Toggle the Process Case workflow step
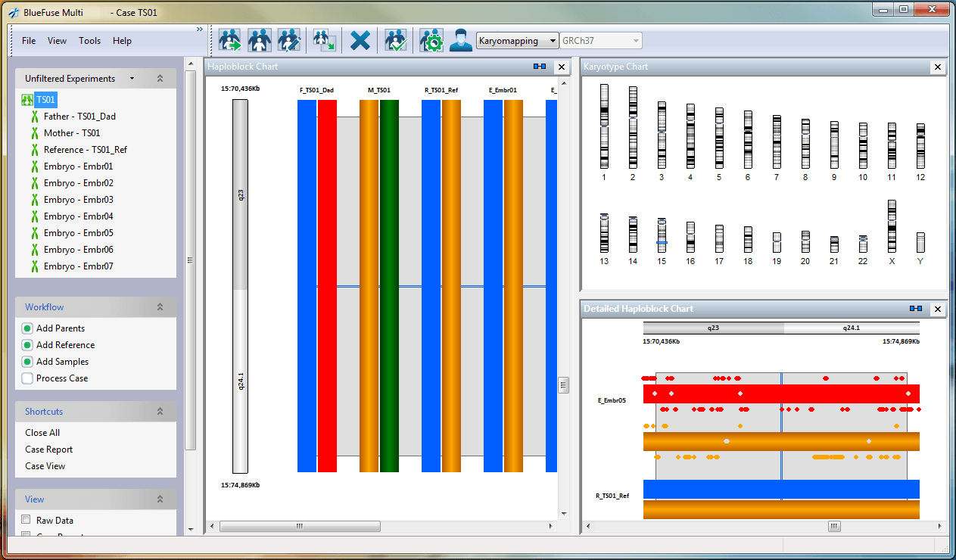Image resolution: width=956 pixels, height=560 pixels. pos(27,378)
